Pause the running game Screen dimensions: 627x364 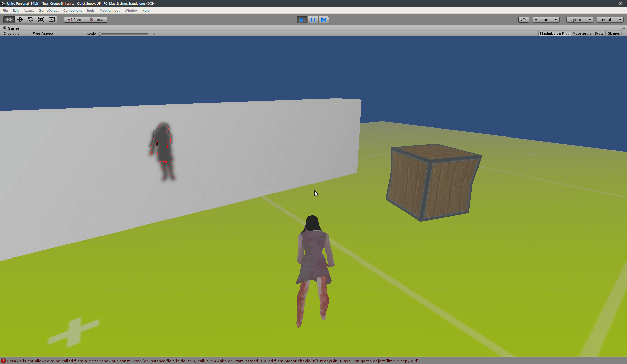point(313,20)
